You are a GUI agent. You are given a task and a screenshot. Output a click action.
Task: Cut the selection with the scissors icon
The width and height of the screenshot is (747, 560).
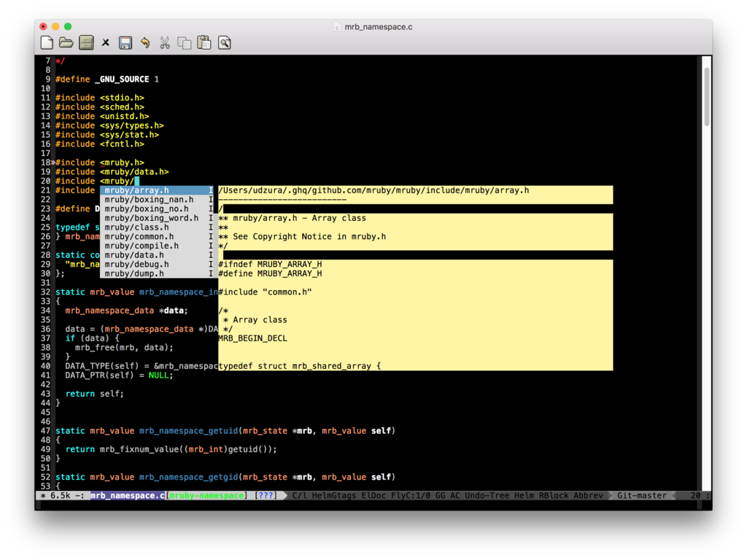165,43
